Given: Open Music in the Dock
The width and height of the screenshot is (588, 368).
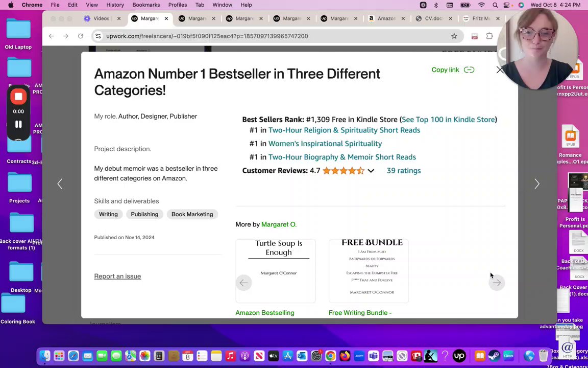Looking at the screenshot, I should point(230,355).
